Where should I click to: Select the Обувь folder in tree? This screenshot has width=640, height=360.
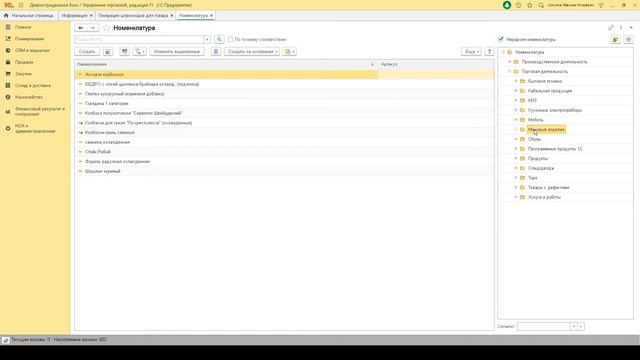pos(534,139)
